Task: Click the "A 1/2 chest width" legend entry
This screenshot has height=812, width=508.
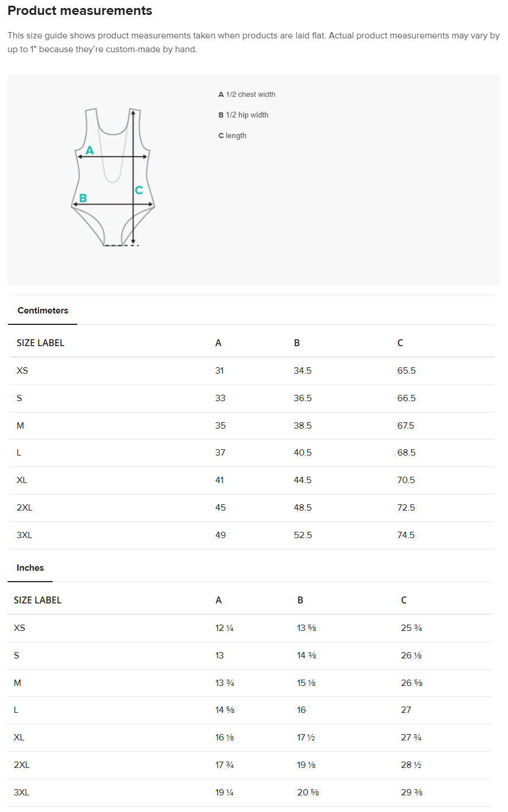Action: tap(247, 95)
